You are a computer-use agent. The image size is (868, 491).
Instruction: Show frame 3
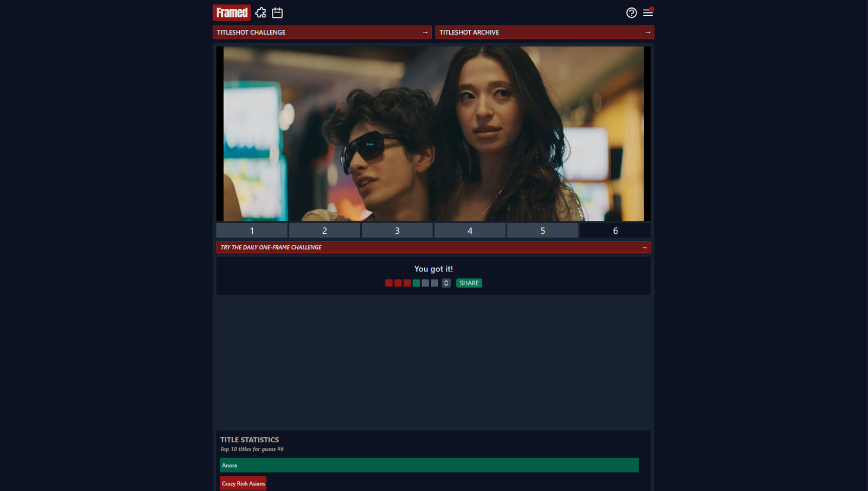tap(397, 231)
